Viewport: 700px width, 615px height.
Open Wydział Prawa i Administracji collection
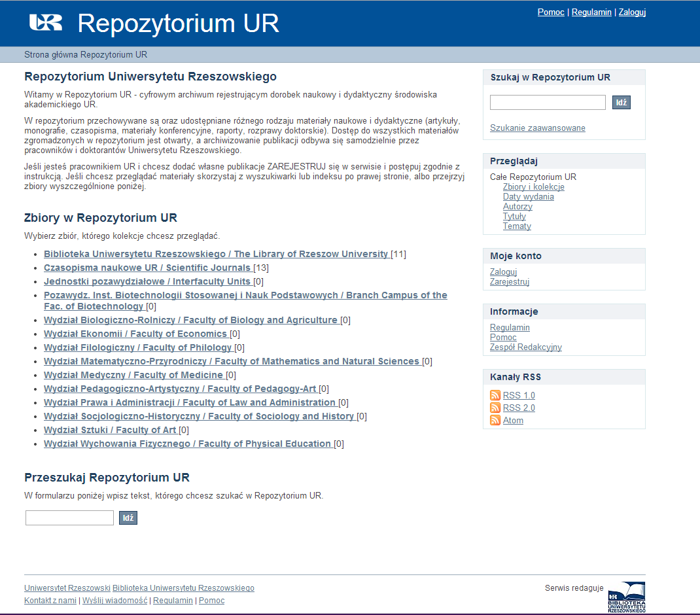click(190, 403)
